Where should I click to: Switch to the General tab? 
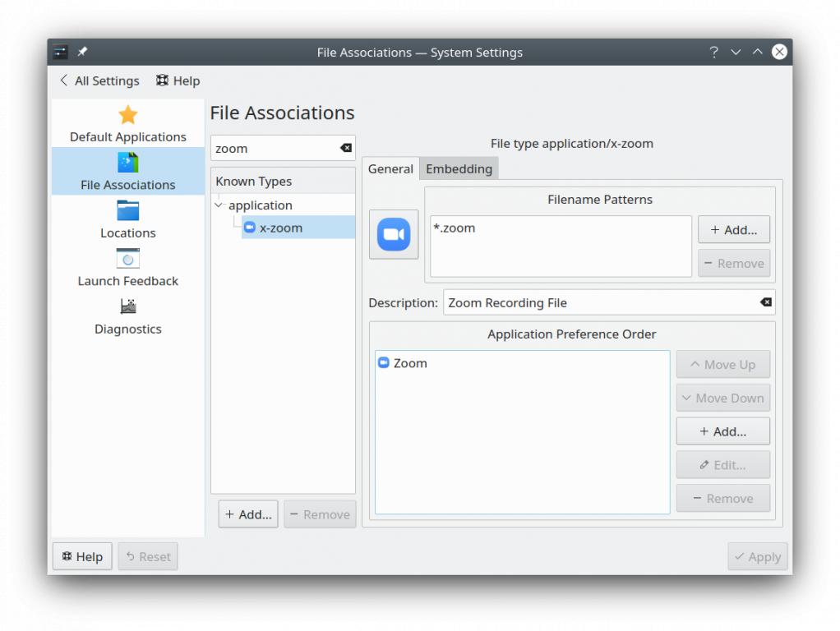pos(390,168)
